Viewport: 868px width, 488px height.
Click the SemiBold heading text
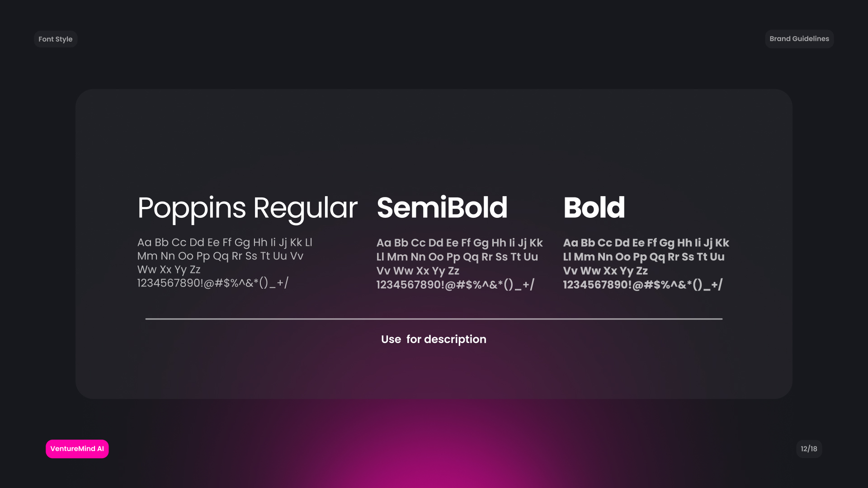[442, 208]
